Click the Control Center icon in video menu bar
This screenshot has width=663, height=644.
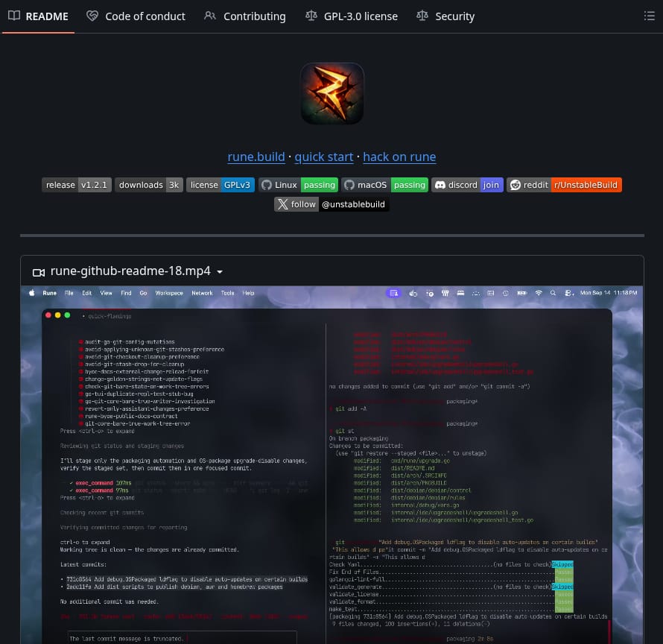(568, 293)
